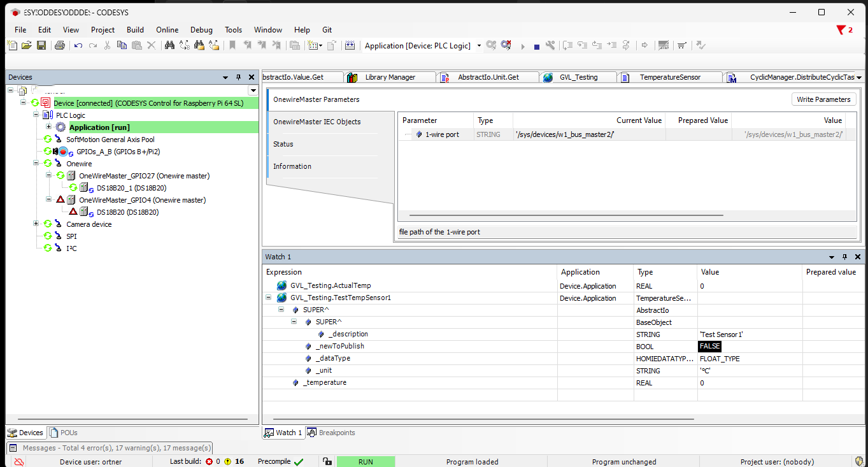Click the shield icon at bottom-right
868x467 pixels.
859,462
